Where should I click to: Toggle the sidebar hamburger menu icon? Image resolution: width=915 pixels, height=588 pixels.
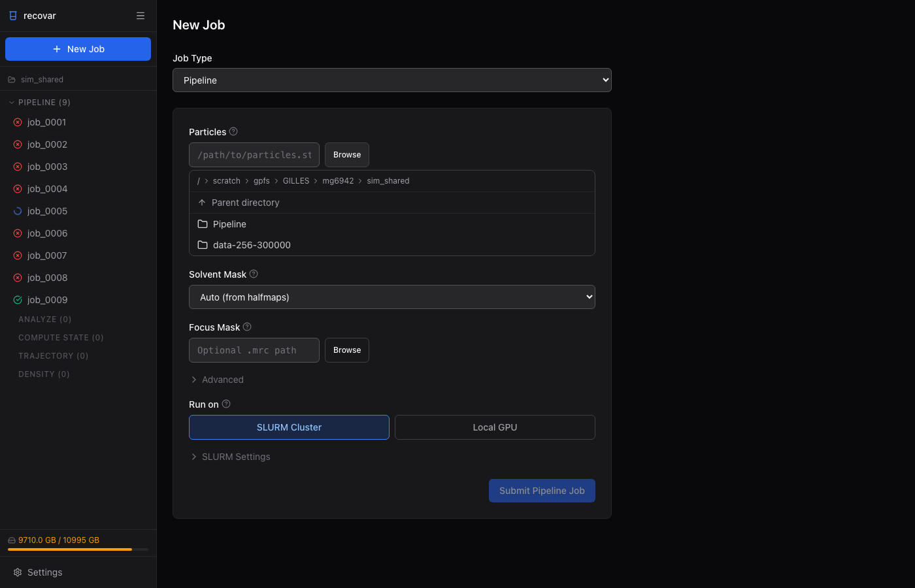[141, 16]
